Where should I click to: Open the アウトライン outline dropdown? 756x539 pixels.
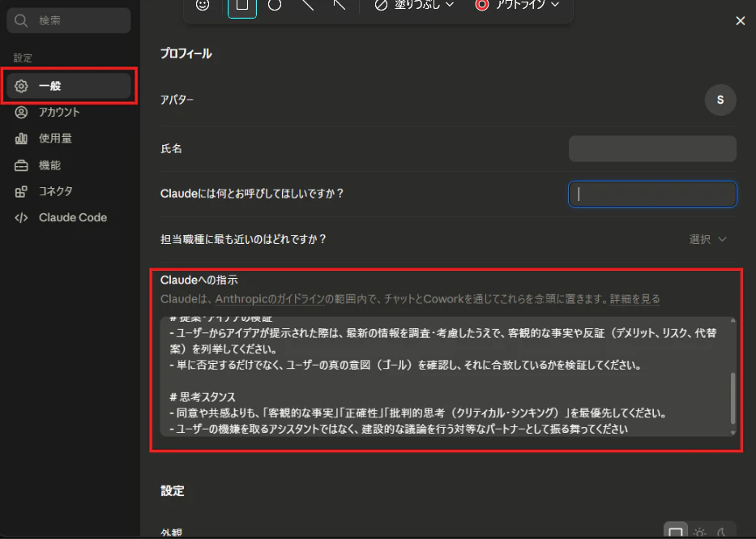point(517,6)
